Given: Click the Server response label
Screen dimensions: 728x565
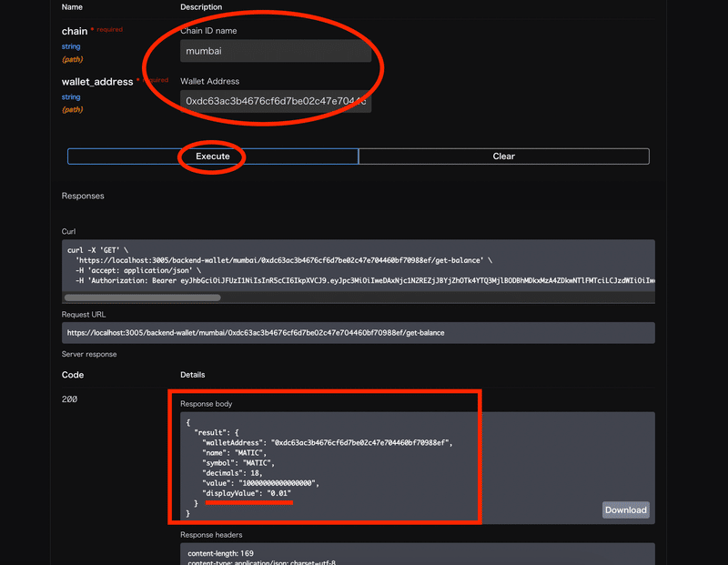Looking at the screenshot, I should click(89, 354).
